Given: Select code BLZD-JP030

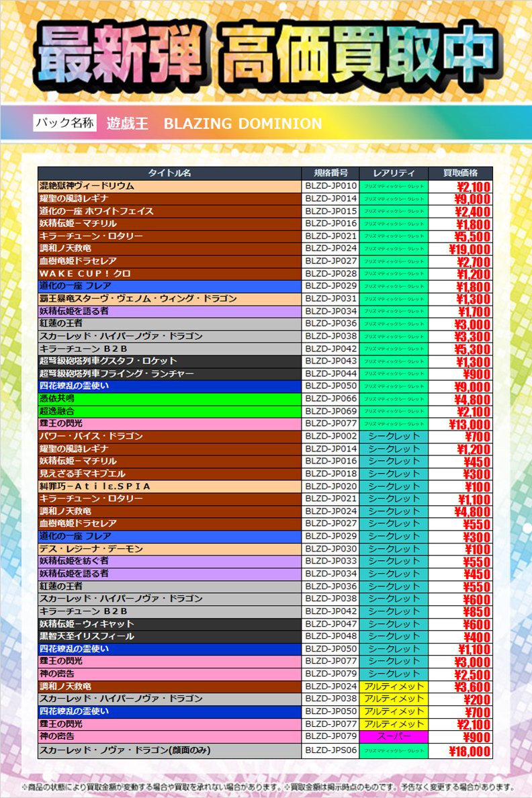Looking at the screenshot, I should pyautogui.click(x=331, y=549).
